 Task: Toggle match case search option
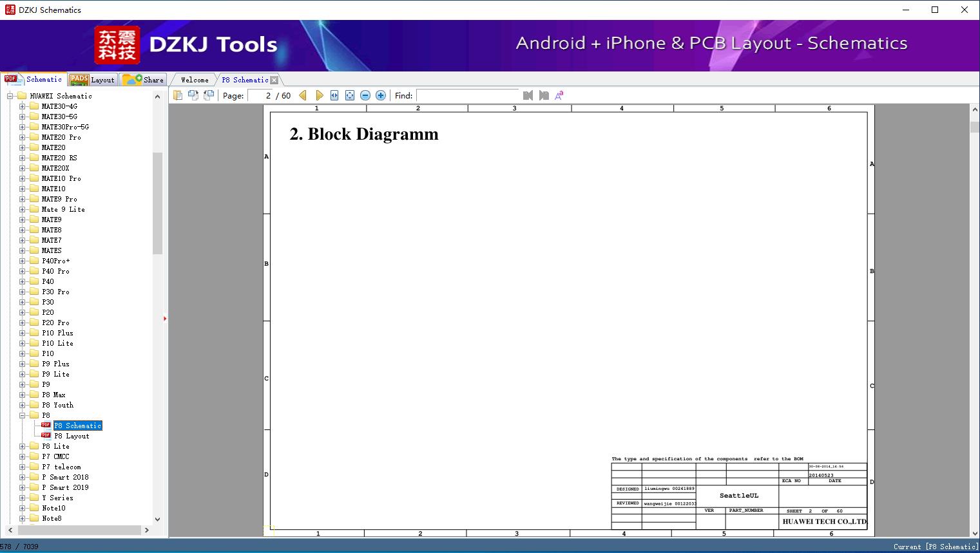coord(559,95)
